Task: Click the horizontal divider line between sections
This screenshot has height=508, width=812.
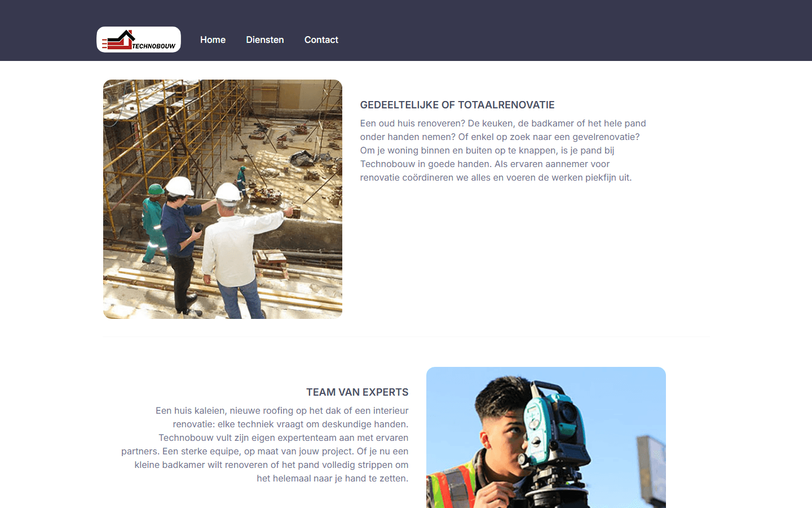Action: point(405,336)
